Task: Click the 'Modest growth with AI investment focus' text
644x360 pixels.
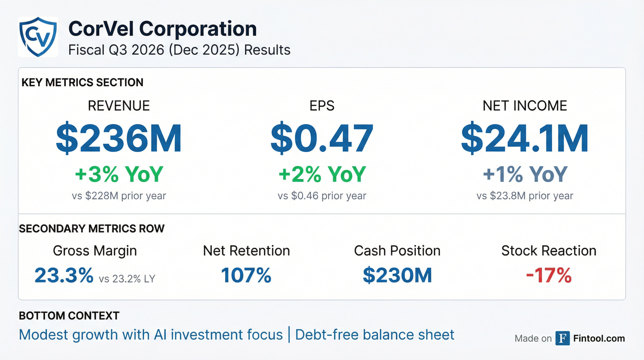Action: click(x=151, y=335)
